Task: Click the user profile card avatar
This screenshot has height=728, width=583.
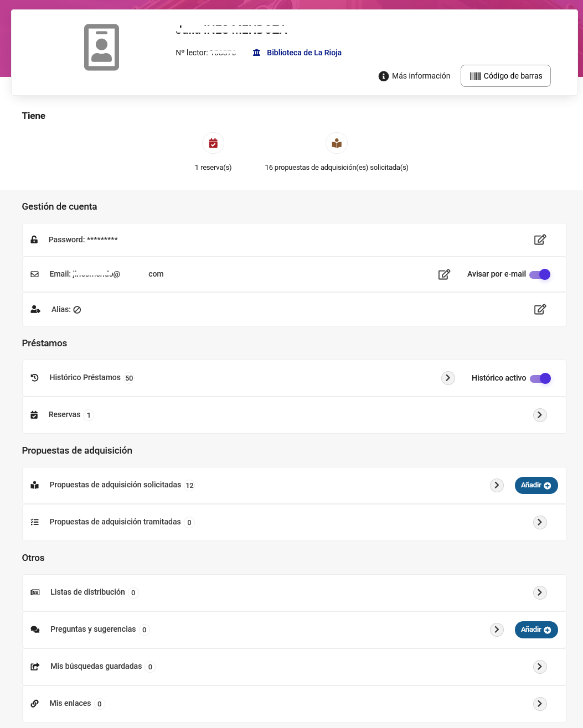Action: (x=102, y=48)
